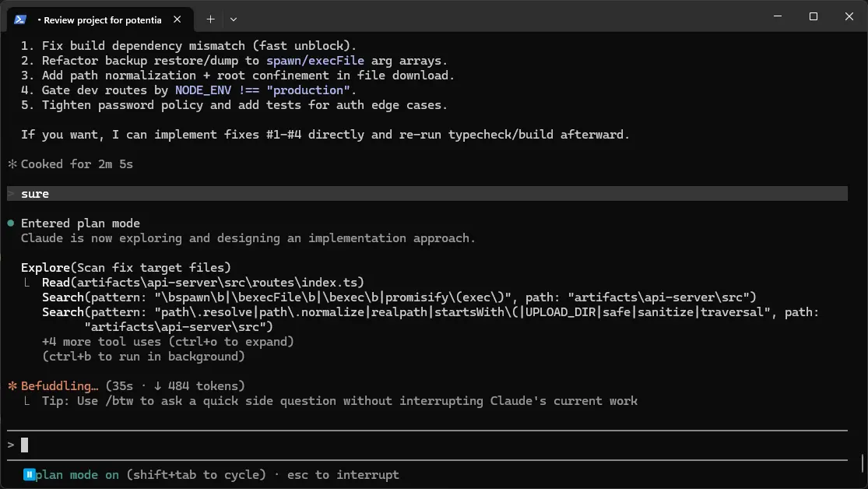
Task: Click 'spawn/execFile' highlighted text
Action: tap(315, 61)
